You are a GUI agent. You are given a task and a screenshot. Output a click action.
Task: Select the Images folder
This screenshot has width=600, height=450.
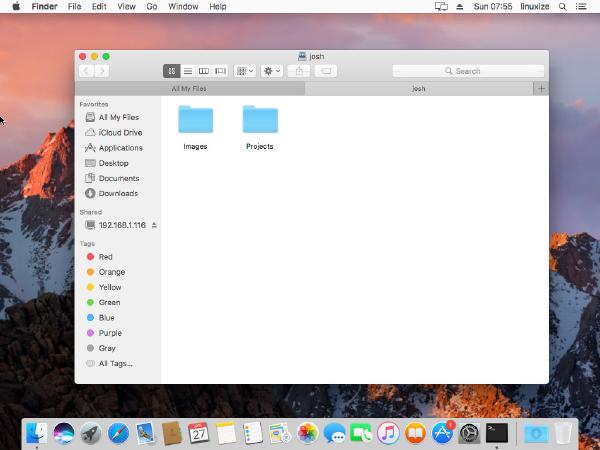click(195, 127)
